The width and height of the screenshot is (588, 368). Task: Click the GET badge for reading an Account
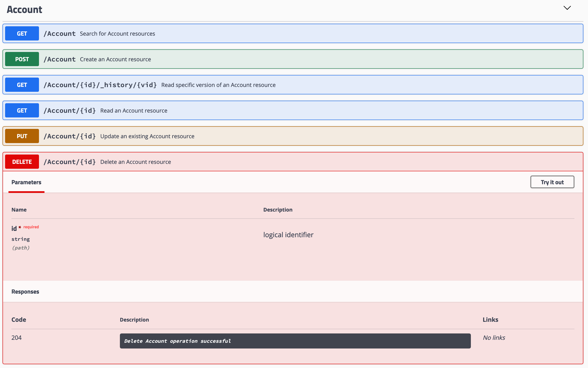[x=22, y=110]
